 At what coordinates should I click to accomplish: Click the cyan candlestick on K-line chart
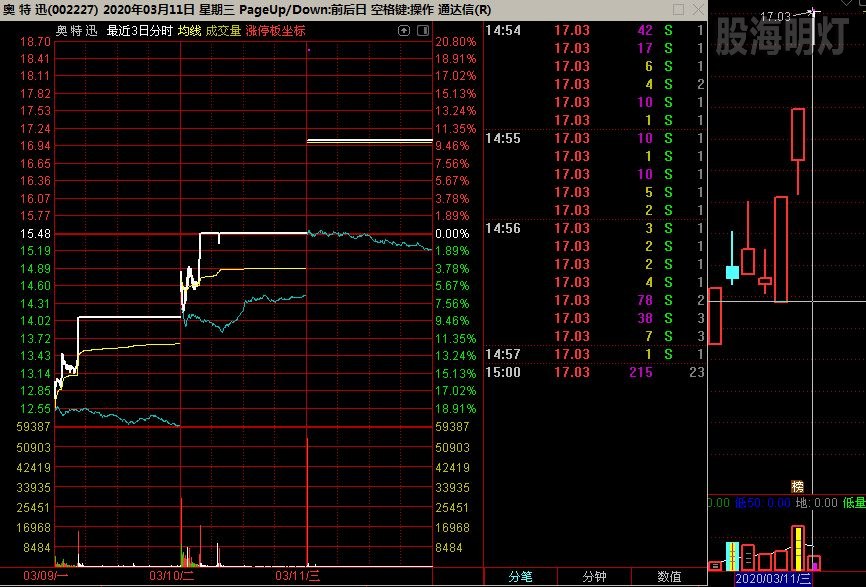[732, 272]
